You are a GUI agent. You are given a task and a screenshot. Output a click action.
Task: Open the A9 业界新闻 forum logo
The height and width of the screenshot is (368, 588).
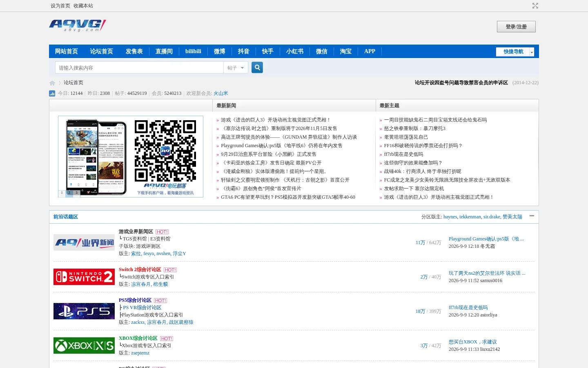click(84, 242)
